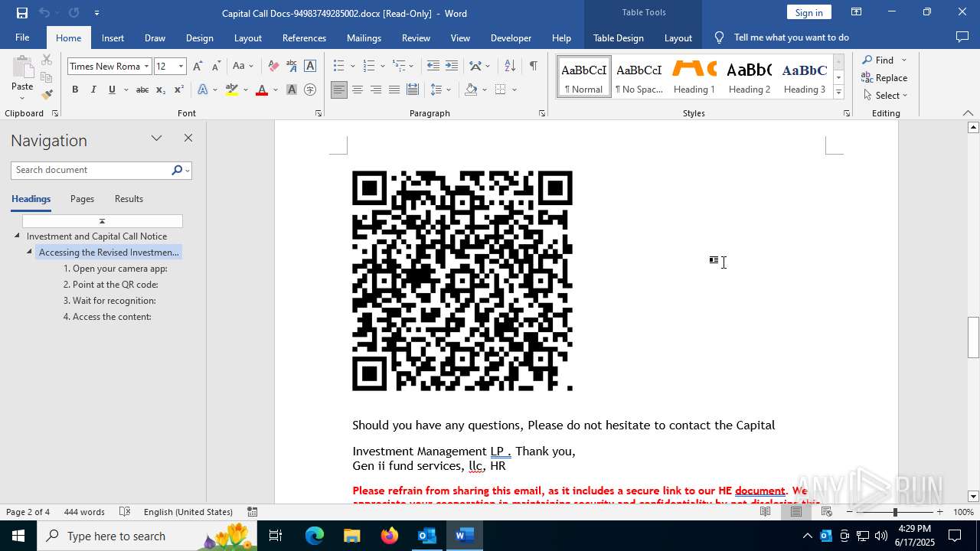
Task: Switch to the Layout tab next to Design
Action: point(247,37)
